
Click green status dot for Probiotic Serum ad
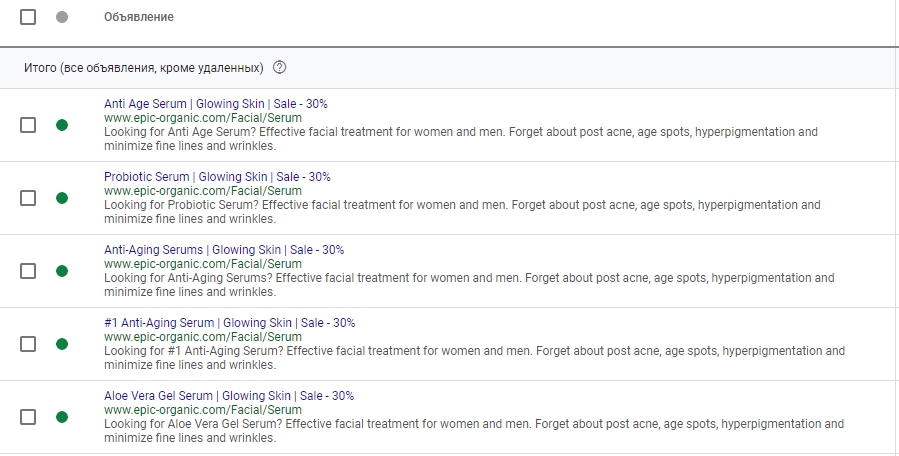click(62, 198)
